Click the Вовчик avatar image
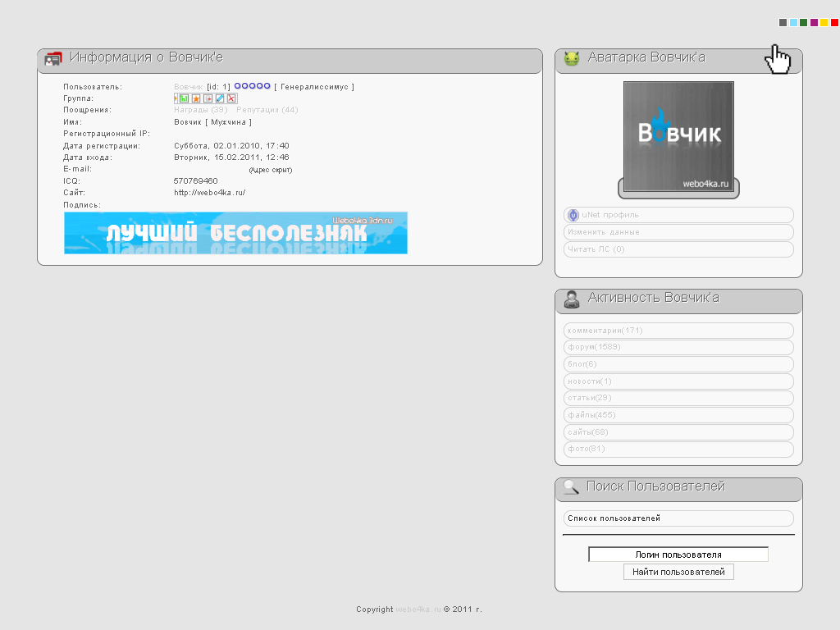The height and width of the screenshot is (630, 840). point(678,137)
